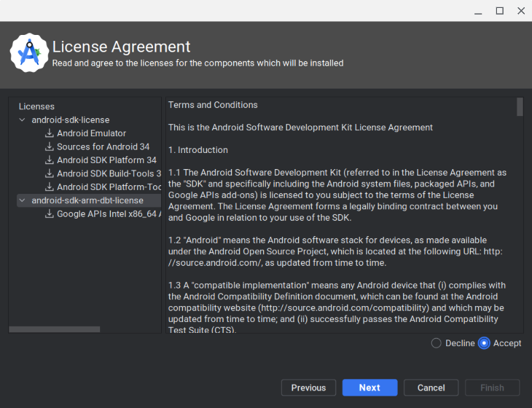The width and height of the screenshot is (532, 408).
Task: Return to the Previous step
Action: (x=308, y=388)
